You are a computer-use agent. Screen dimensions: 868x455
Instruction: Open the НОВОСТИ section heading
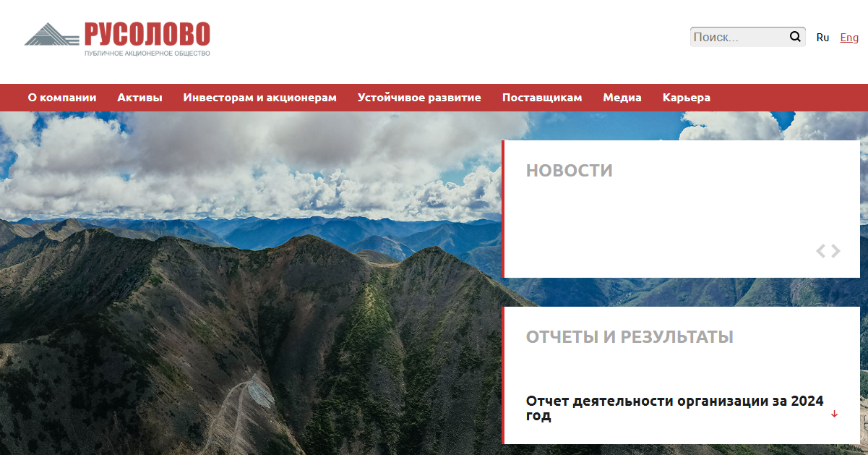(570, 171)
